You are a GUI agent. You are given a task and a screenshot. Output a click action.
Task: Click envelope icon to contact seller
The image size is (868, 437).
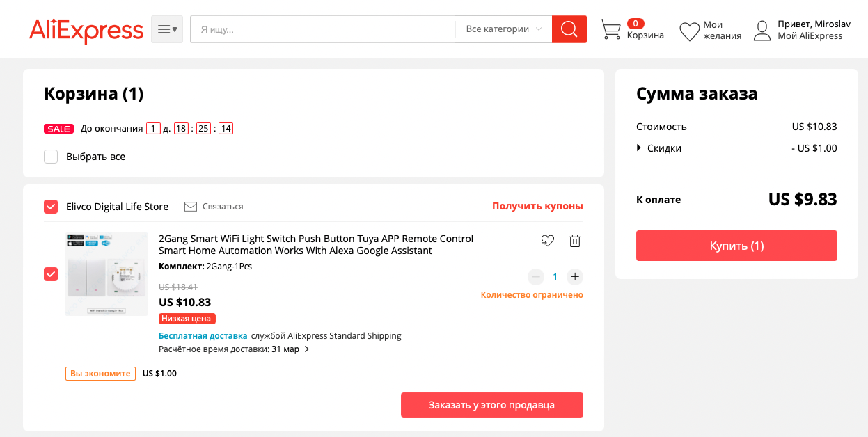[x=191, y=207]
